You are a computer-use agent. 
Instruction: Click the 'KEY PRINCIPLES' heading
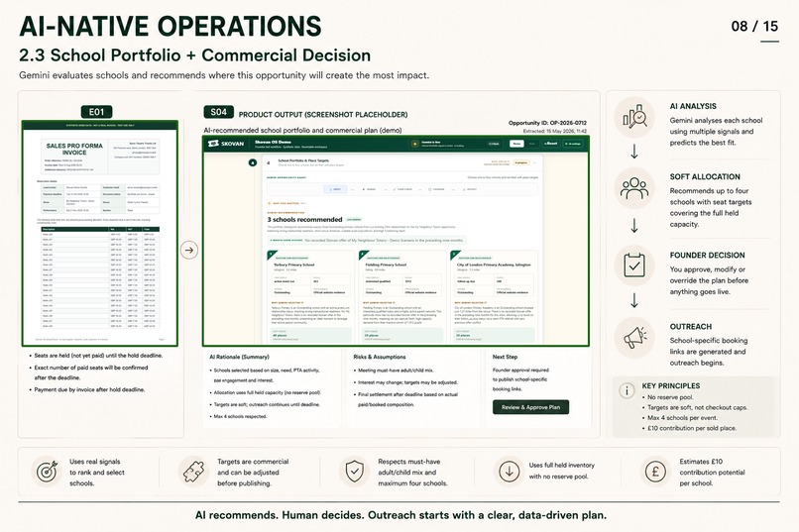670,386
